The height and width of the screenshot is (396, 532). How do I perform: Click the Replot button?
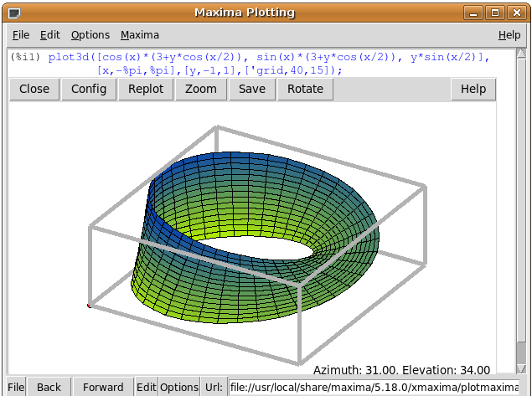pos(146,90)
